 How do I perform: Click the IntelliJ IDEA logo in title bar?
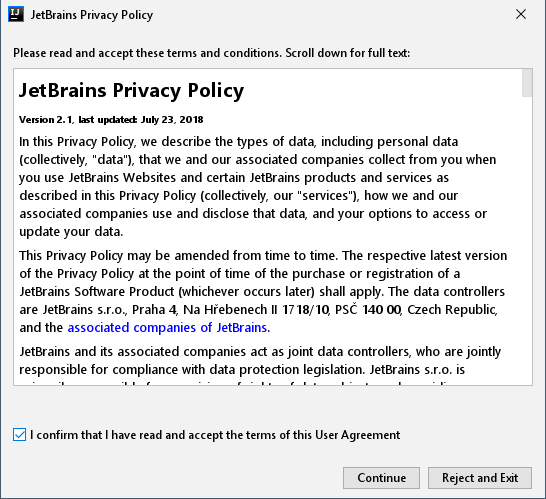[x=16, y=14]
